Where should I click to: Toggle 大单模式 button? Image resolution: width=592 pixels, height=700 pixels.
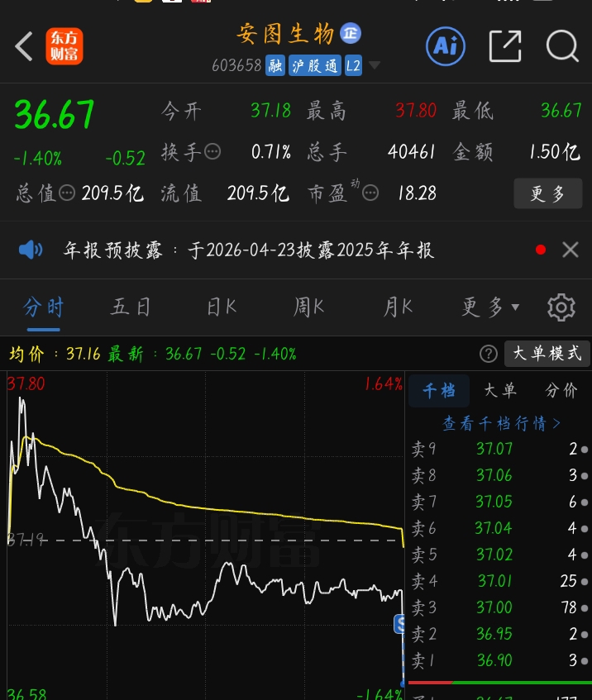(547, 354)
